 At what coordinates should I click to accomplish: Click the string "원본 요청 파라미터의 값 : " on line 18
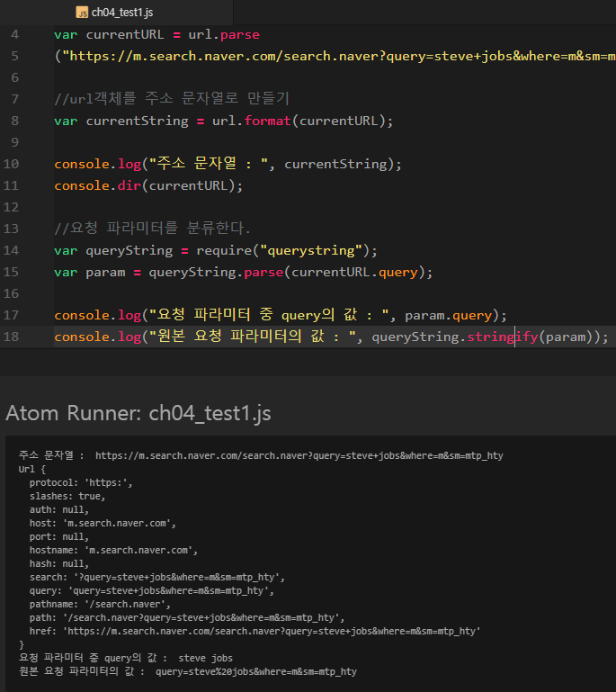coord(252,337)
